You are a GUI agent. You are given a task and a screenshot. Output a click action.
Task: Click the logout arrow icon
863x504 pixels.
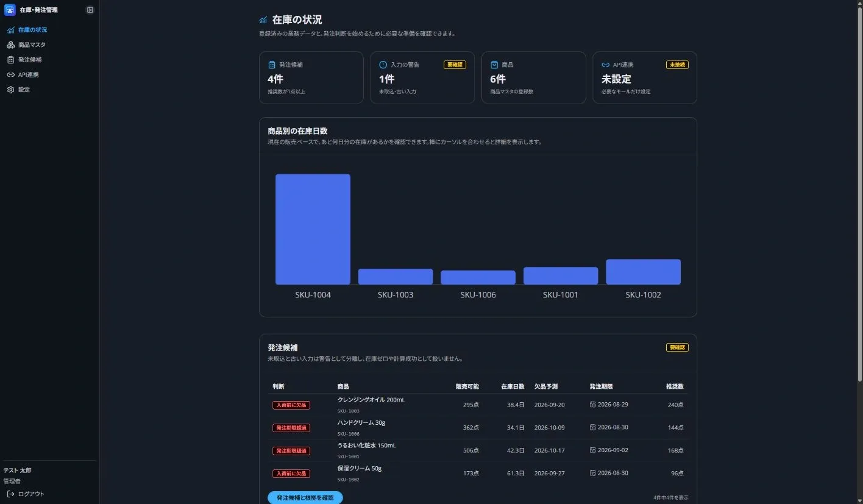coord(10,494)
